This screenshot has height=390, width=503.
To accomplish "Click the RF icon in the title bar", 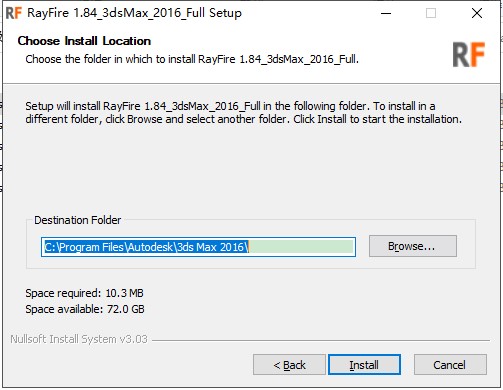I will pos(14,13).
